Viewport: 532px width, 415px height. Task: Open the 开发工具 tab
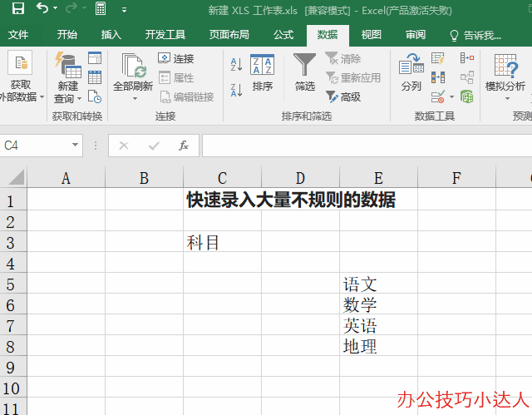[165, 35]
